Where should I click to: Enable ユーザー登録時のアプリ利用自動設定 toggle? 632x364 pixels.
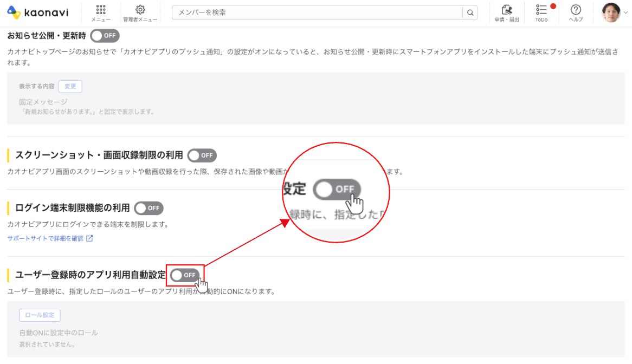184,275
